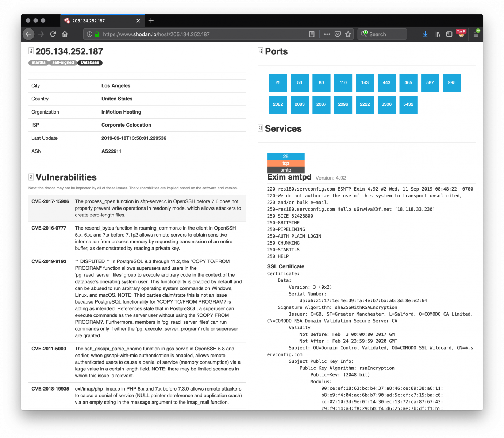Viewport: 504px width, 438px height.
Task: Show site information icon in address bar
Action: 89,34
